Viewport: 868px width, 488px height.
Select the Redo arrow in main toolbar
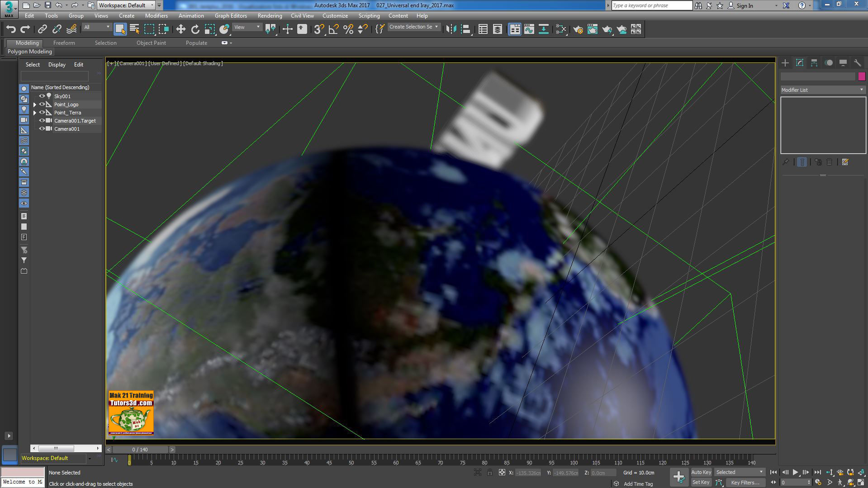(x=25, y=29)
